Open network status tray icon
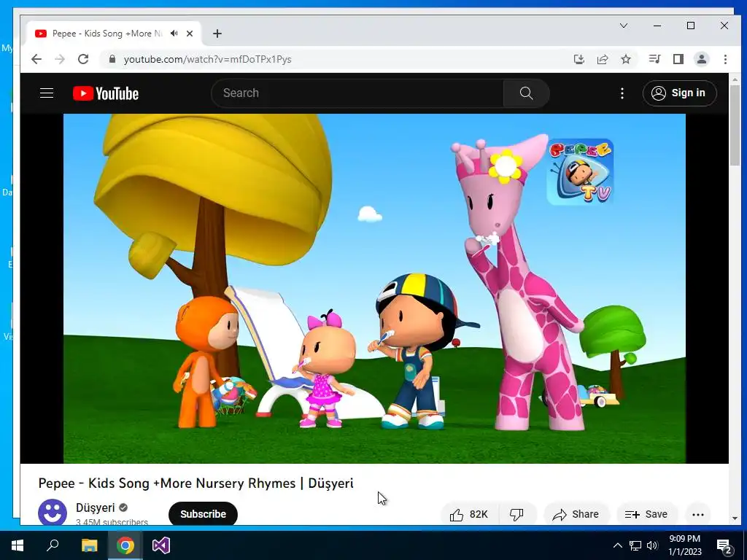Image resolution: width=747 pixels, height=560 pixels. coord(635,545)
